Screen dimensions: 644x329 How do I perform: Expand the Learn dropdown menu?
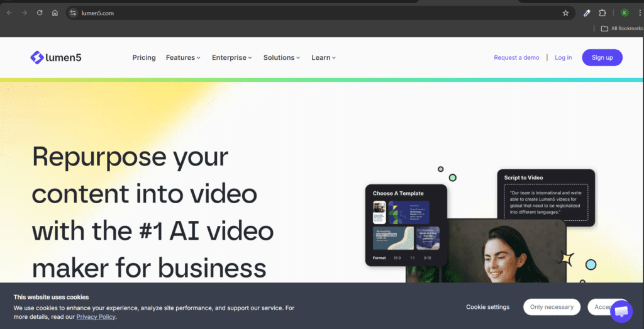323,58
